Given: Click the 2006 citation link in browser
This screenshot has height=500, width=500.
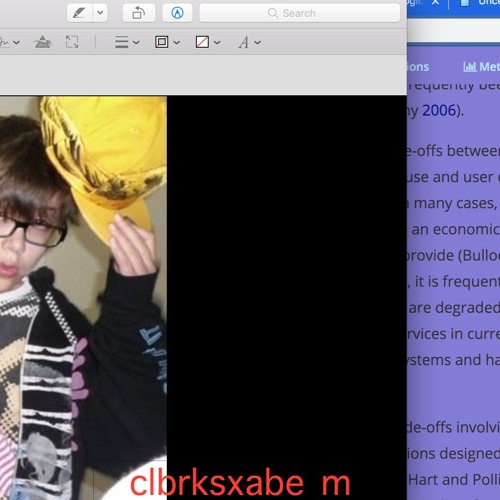Looking at the screenshot, I should click(x=439, y=111).
